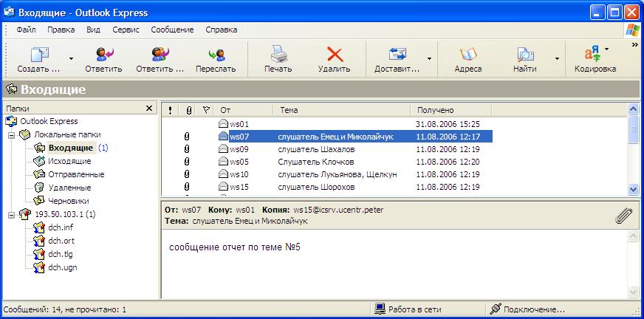Open the dch.tlg newsgroup
This screenshot has width=644, height=319.
(60, 254)
